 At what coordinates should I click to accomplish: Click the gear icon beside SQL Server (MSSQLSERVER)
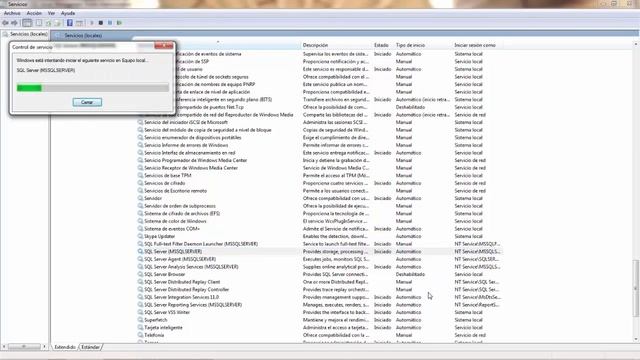click(x=140, y=251)
